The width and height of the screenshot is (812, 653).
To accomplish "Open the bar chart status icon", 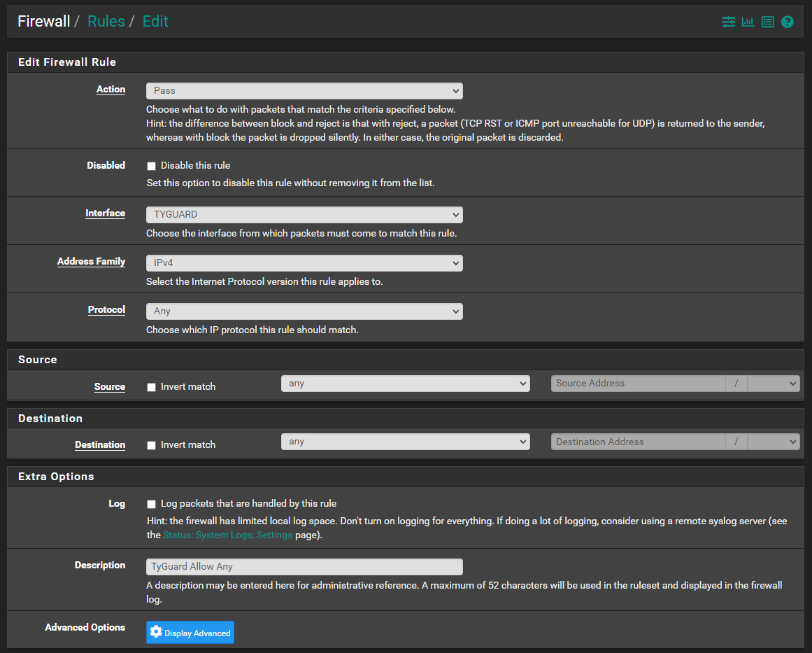I will click(x=748, y=22).
